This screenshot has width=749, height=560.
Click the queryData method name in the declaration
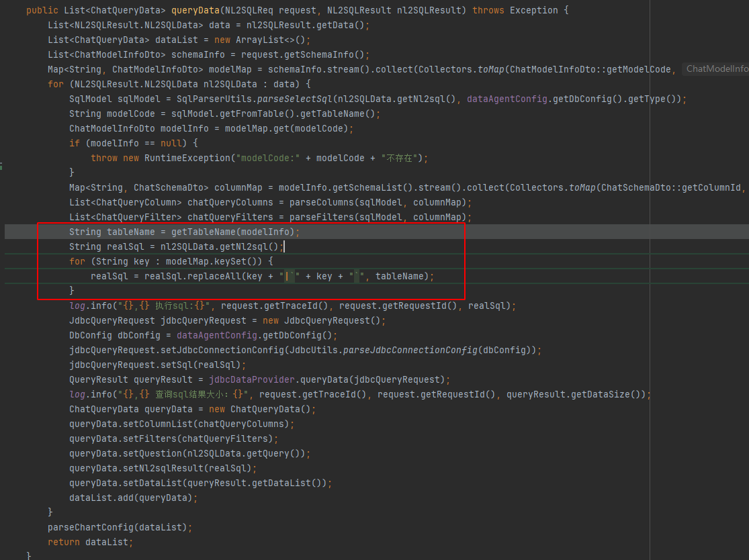[x=195, y=11]
